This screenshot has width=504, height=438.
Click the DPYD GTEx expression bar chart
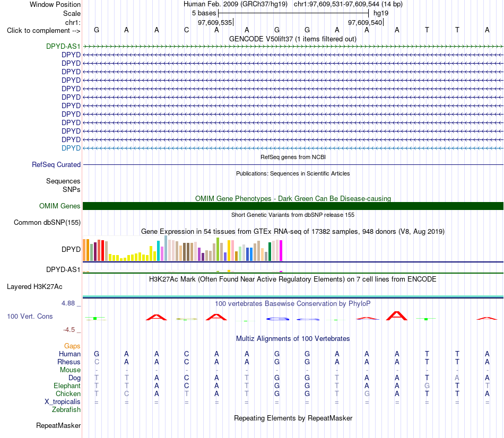(183, 248)
